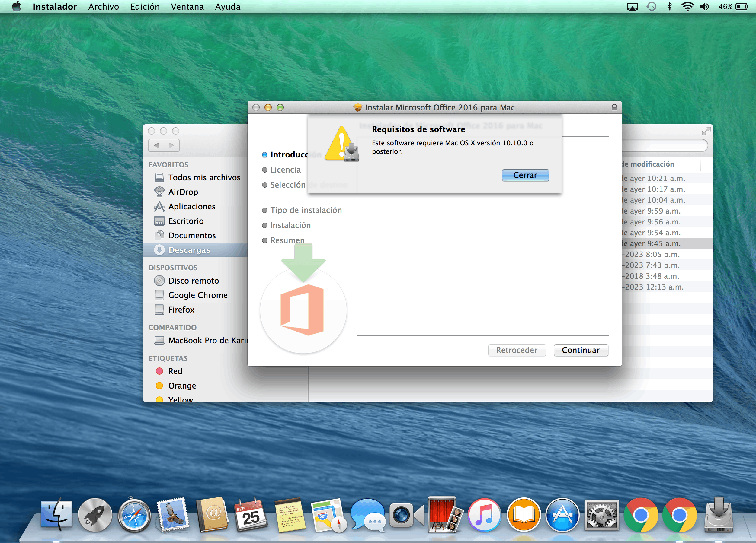
Task: Open the Wi-Fi status menu
Action: click(x=687, y=7)
